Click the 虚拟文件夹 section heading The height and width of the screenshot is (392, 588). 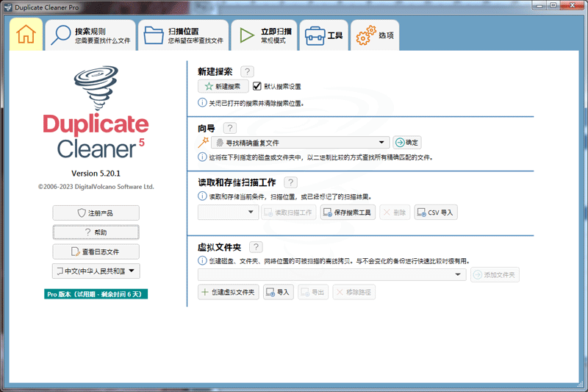click(219, 247)
